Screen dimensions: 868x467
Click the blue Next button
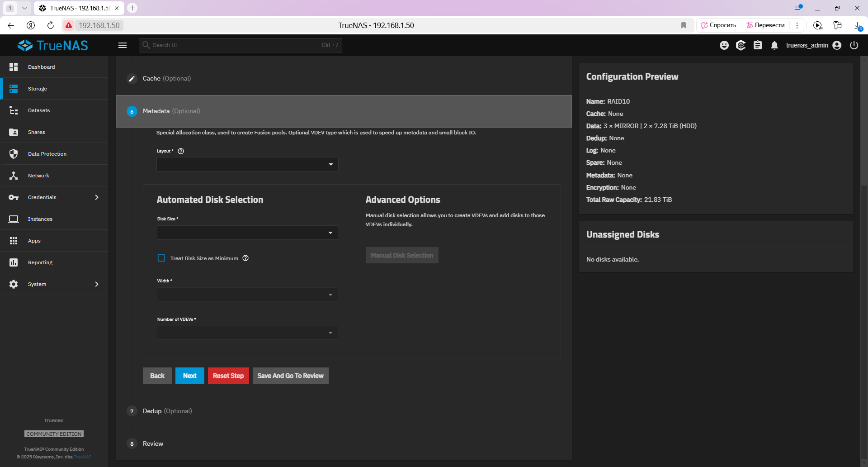point(190,376)
